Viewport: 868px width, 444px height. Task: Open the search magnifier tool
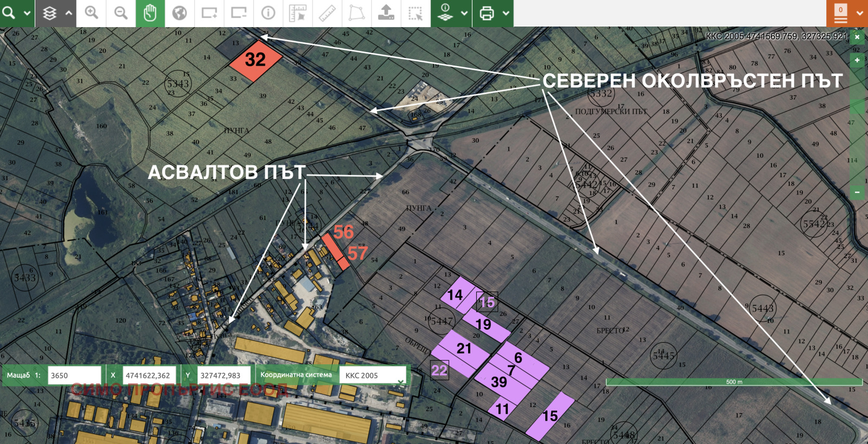(9, 12)
